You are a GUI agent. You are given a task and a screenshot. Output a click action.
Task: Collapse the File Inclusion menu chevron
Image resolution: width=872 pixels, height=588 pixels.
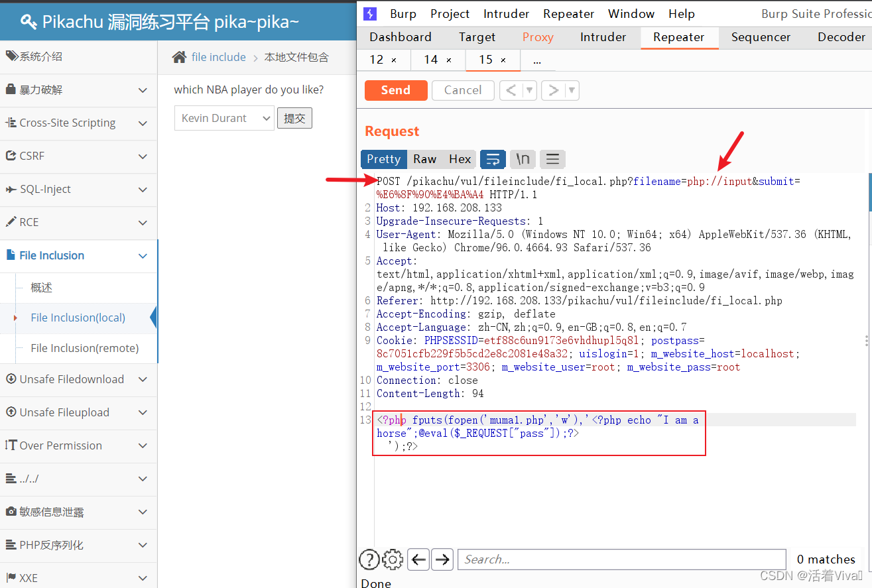143,256
